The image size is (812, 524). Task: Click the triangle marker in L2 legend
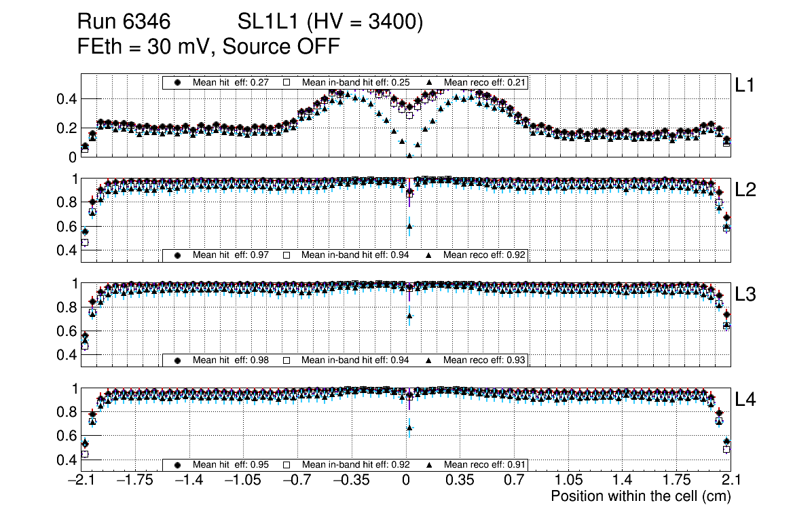pyautogui.click(x=429, y=255)
